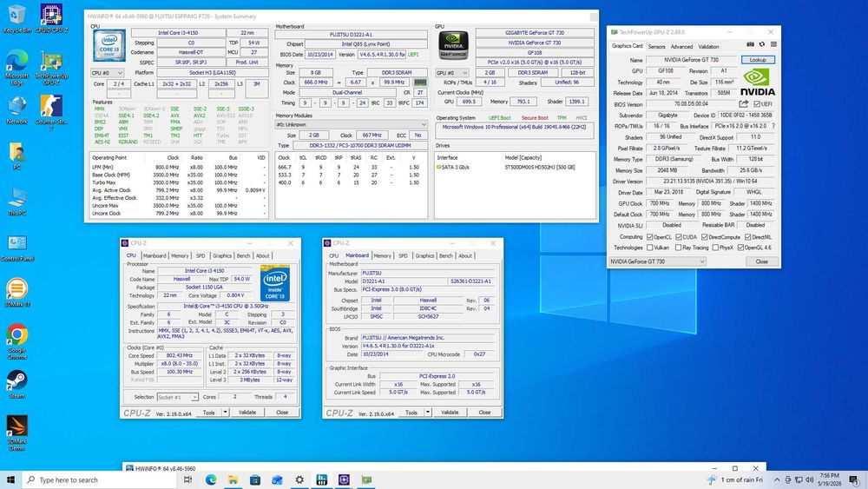
Task: Open the Socket #1 selection dropdown in CPU-Z
Action: pyautogui.click(x=177, y=397)
